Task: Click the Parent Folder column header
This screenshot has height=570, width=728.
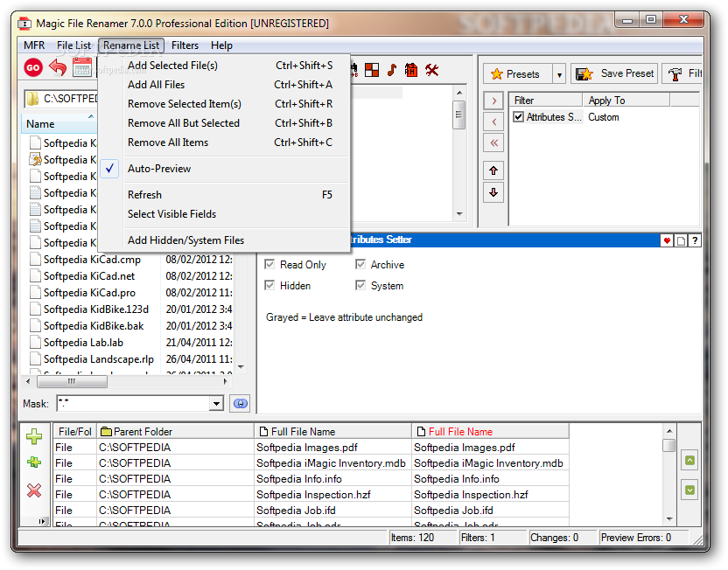Action: click(x=176, y=431)
